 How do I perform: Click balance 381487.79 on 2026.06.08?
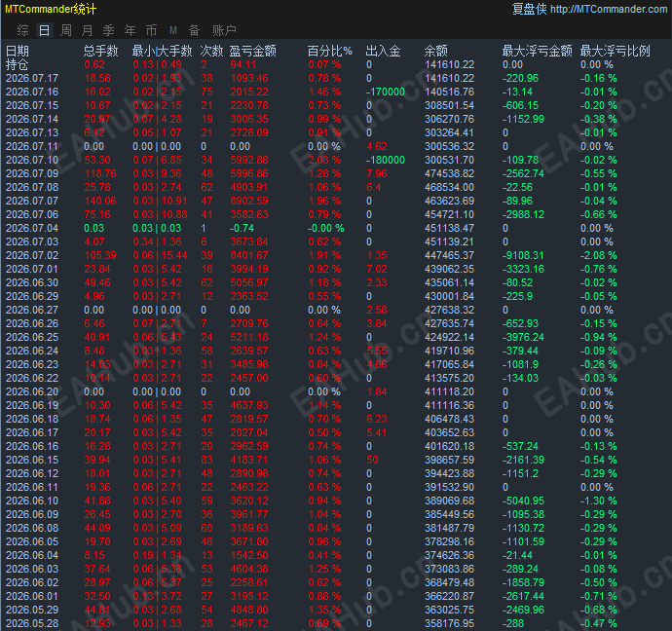pyautogui.click(x=450, y=528)
